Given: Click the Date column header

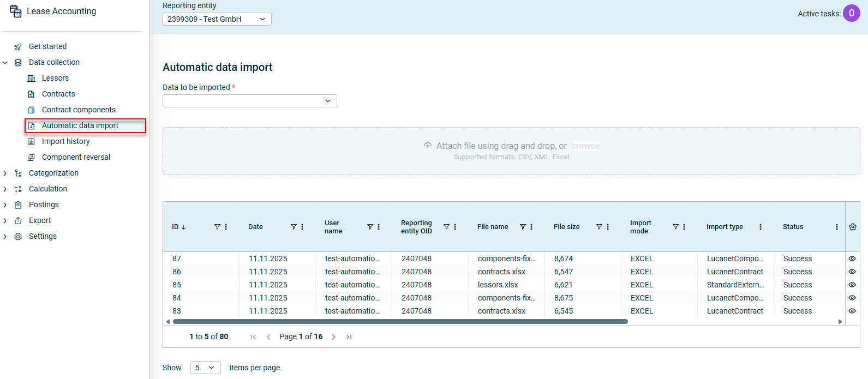Looking at the screenshot, I should 255,227.
